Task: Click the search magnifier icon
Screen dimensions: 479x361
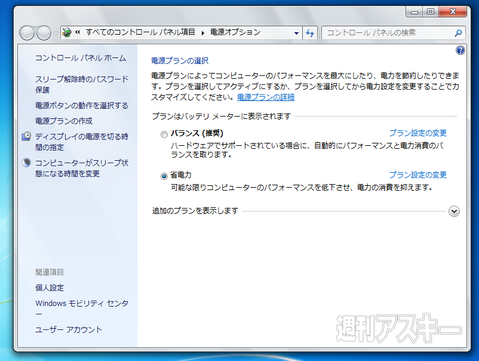Action: (458, 33)
